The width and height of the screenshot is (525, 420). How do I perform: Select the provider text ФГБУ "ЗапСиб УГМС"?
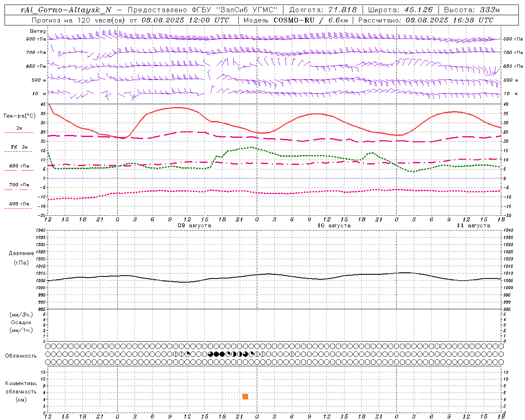point(235,10)
